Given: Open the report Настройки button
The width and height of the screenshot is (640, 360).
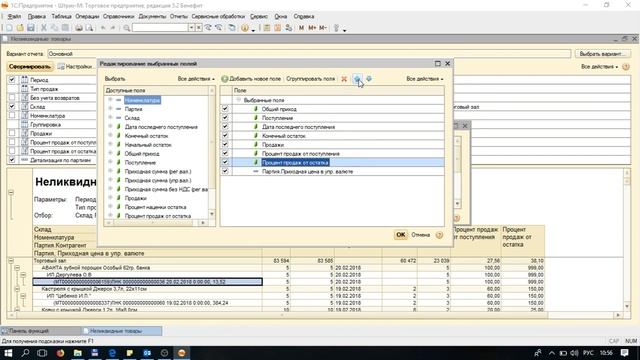Looking at the screenshot, I should [76, 67].
